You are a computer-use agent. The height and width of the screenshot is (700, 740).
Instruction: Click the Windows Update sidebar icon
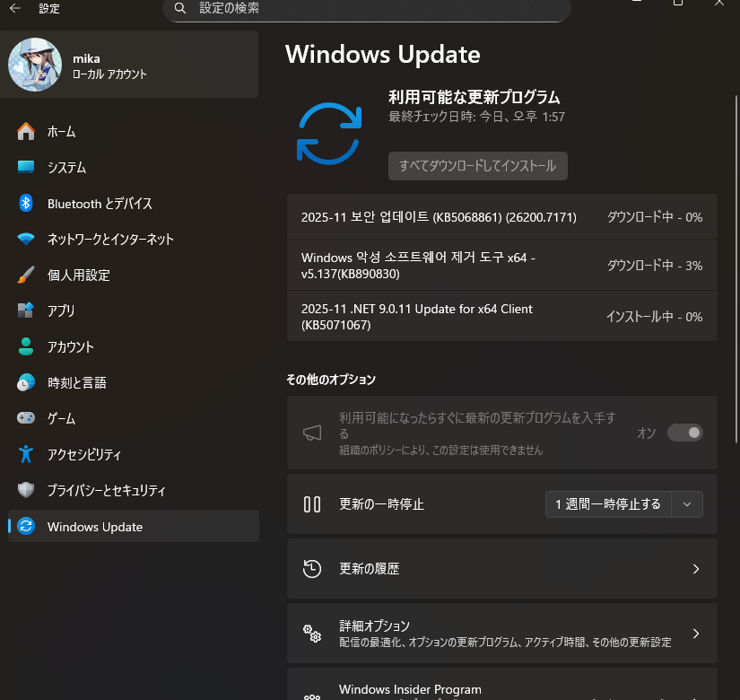coord(26,526)
